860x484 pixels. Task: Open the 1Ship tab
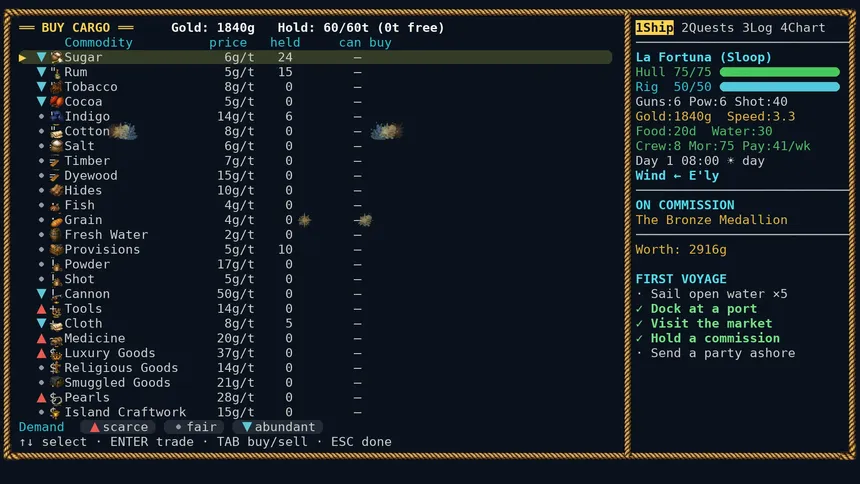(x=654, y=27)
